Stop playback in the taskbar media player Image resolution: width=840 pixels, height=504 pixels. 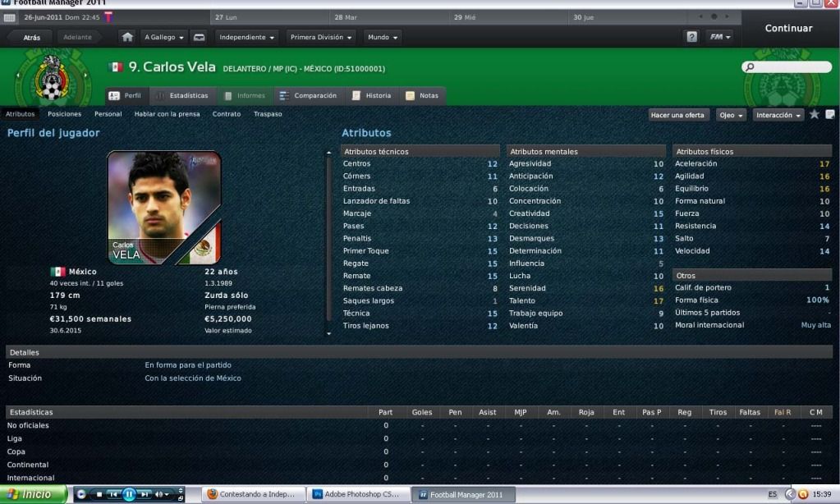click(99, 494)
